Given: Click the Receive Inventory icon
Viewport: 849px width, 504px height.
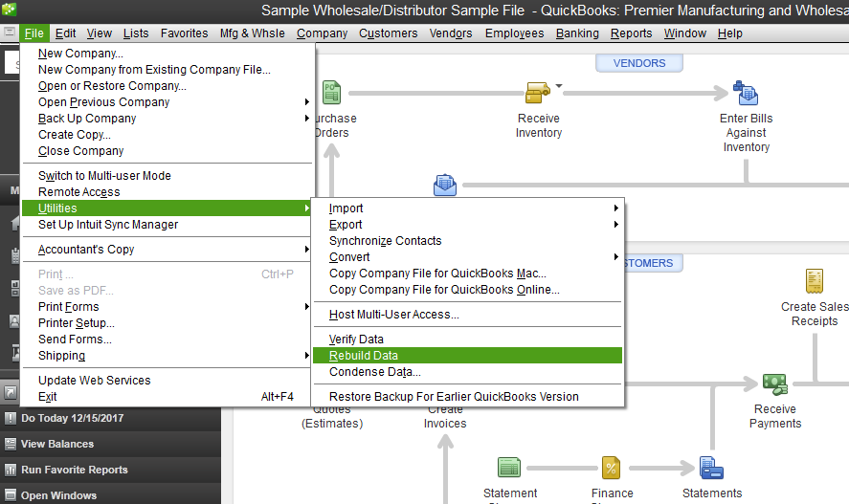Looking at the screenshot, I should coord(537,93).
